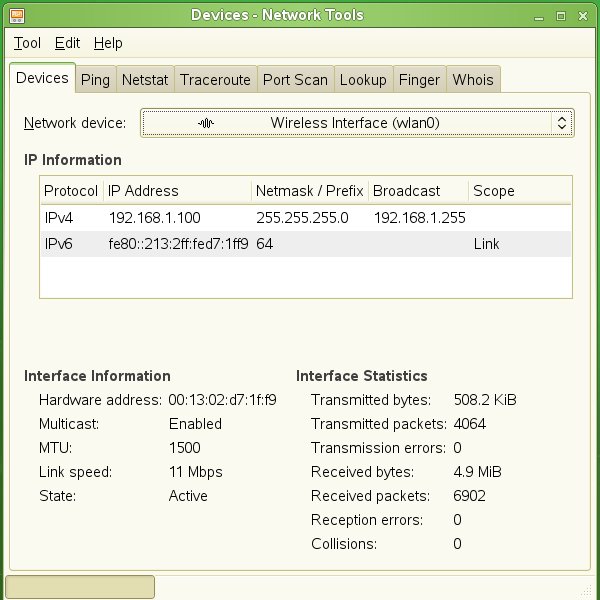Viewport: 600px width, 600px height.
Task: Switch to the Netstat tab
Action: [x=145, y=80]
